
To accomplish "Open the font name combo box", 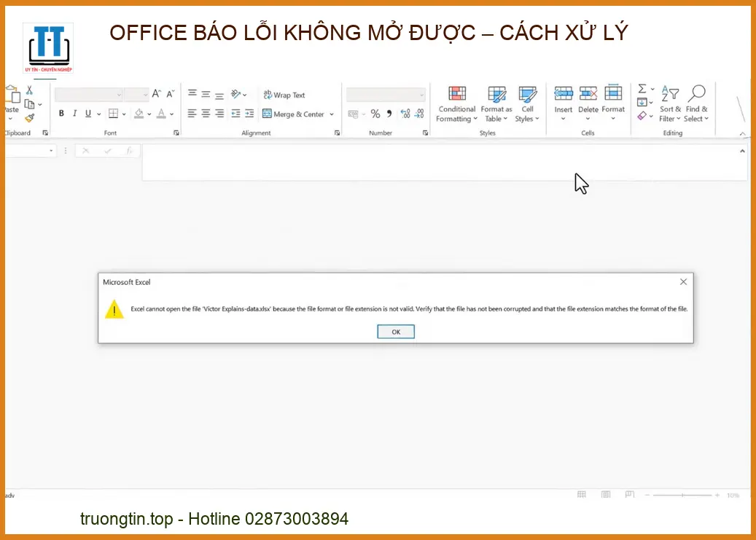I will (88, 95).
